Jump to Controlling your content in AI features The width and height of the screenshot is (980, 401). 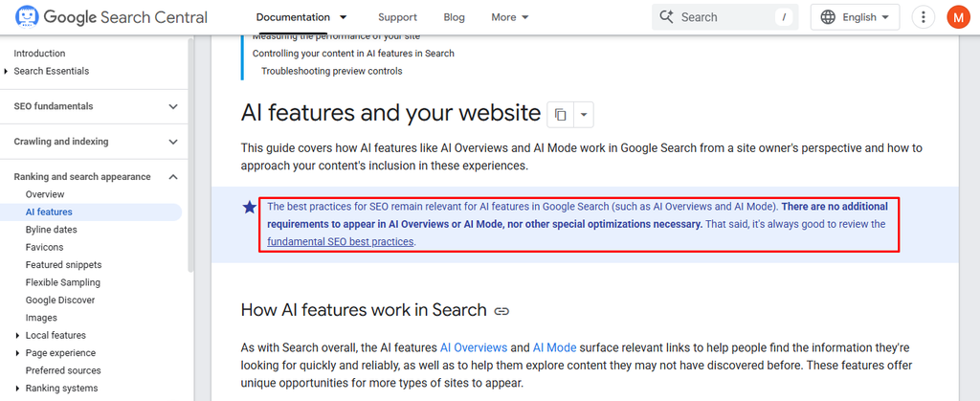tap(353, 54)
